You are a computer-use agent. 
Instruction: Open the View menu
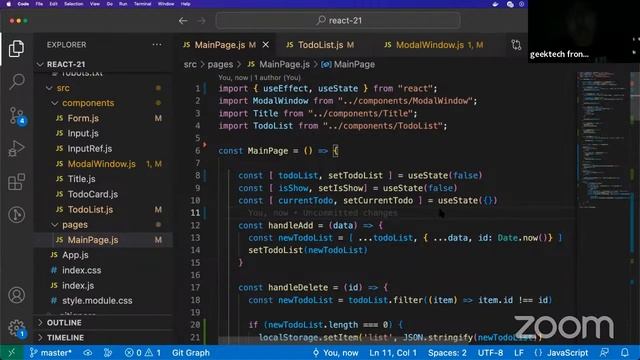(x=95, y=4)
